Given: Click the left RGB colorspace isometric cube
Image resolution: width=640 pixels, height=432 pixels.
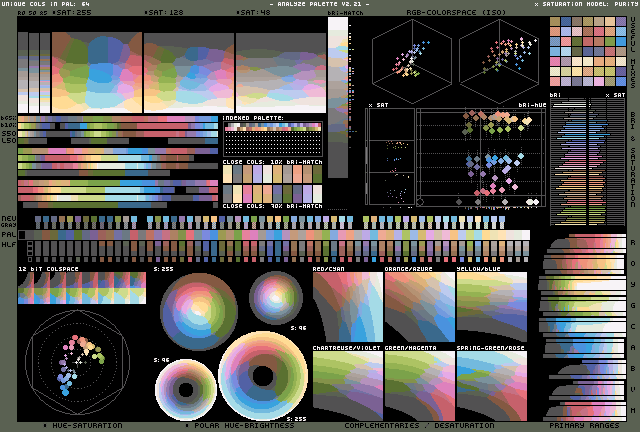Looking at the screenshot, I should (411, 61).
